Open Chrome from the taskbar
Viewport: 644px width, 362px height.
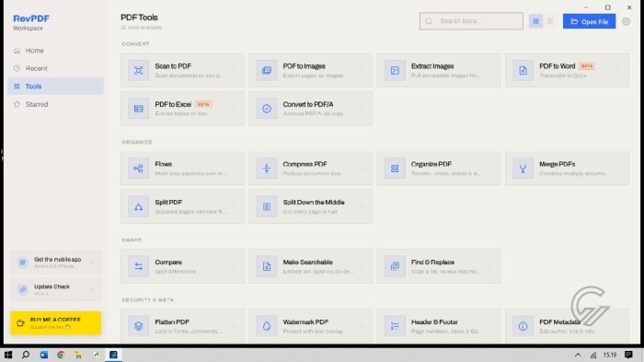(61, 355)
